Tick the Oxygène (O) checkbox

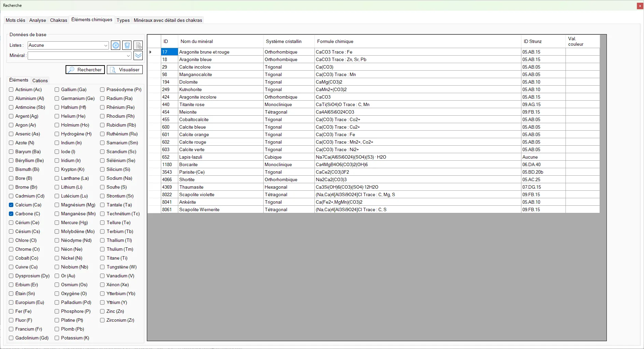(57, 293)
